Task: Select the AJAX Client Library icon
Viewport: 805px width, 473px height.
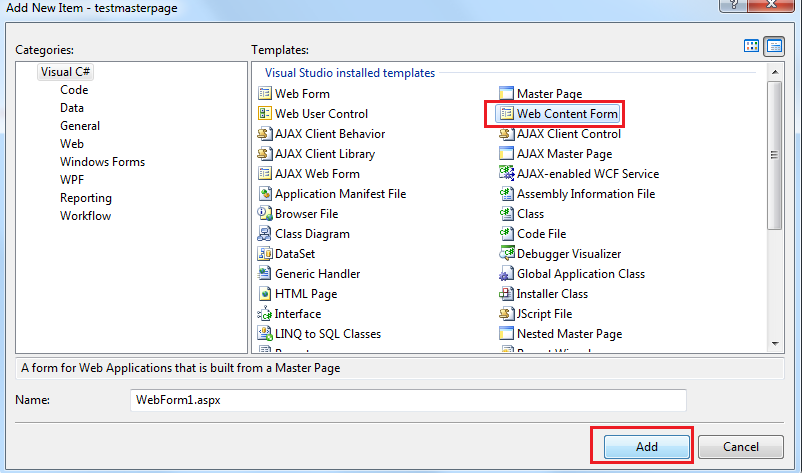Action: pyautogui.click(x=265, y=154)
